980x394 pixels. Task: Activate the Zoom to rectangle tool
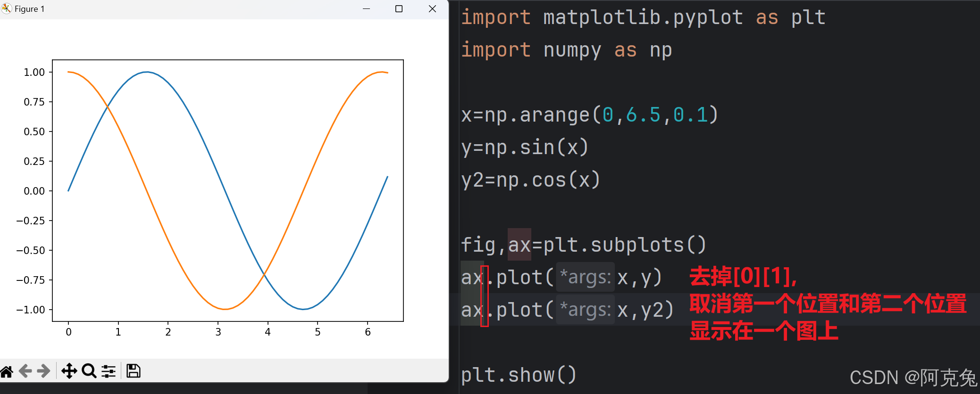pos(89,371)
